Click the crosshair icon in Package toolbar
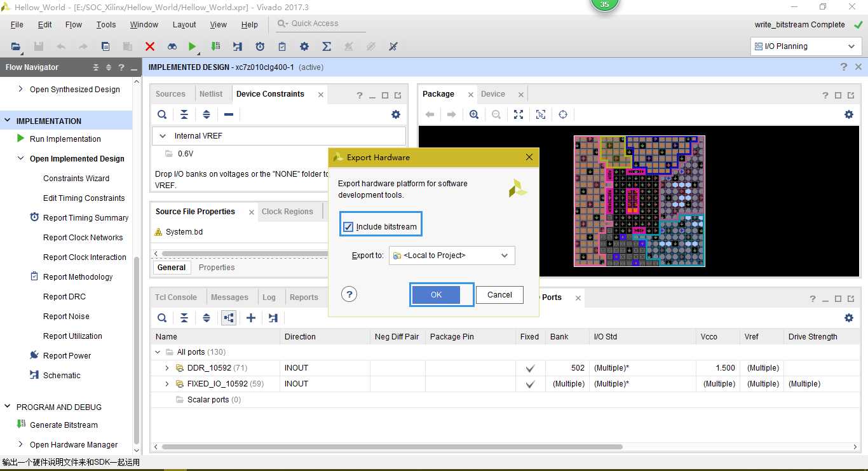 [563, 114]
